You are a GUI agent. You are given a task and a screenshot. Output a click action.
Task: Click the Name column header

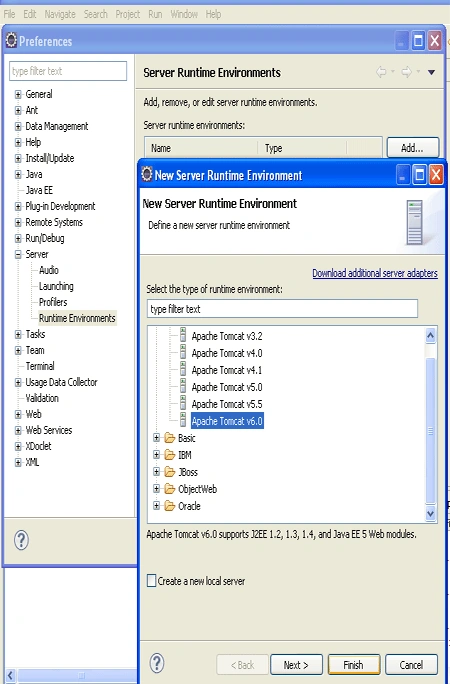coord(201,148)
